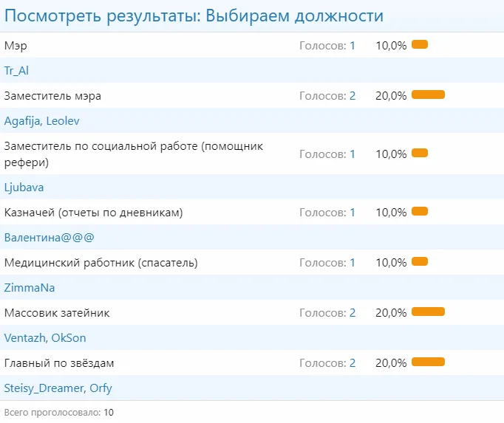Open Agafija's profile link
Screen dimensions: 504x423
(x=21, y=121)
